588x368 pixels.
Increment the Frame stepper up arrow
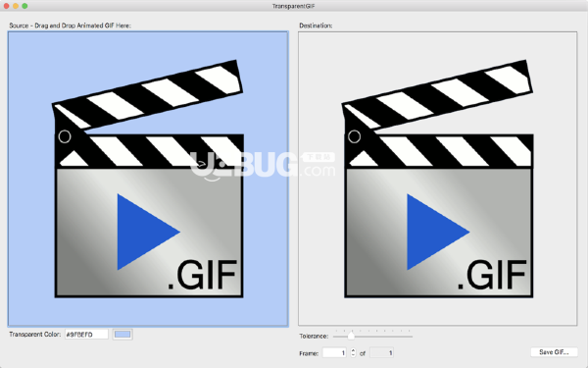tap(353, 350)
